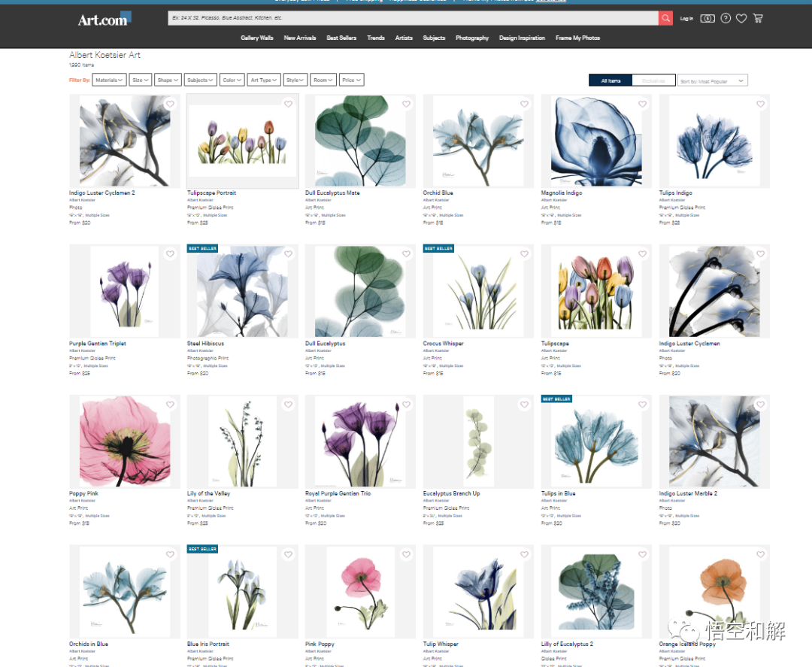Click the Log In link
This screenshot has width=812, height=667.
[x=686, y=19]
